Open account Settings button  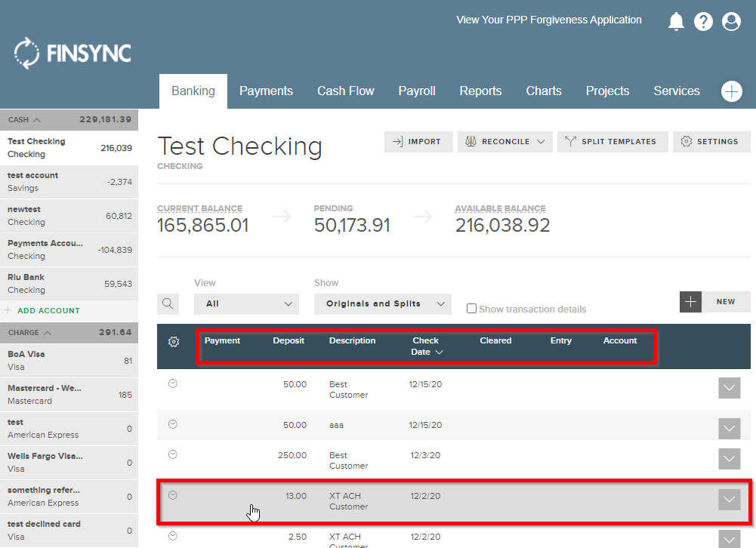click(x=711, y=142)
